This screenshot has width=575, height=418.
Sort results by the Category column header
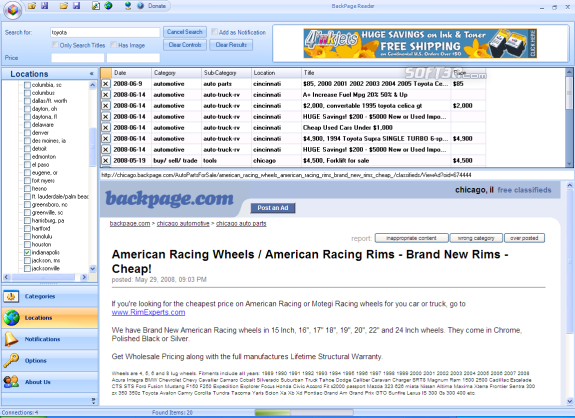pos(176,73)
